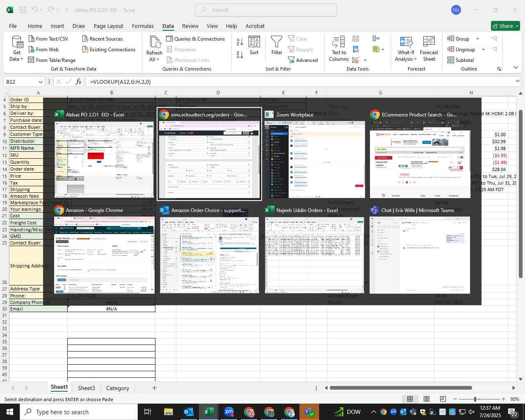Sort A to Z ascending
This screenshot has height=420, width=525.
click(x=240, y=42)
